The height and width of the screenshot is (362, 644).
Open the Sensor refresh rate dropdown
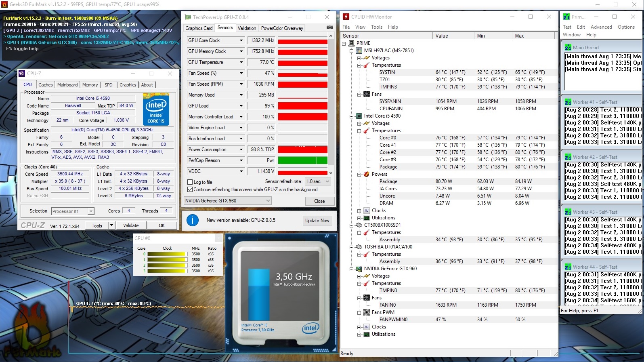click(318, 181)
